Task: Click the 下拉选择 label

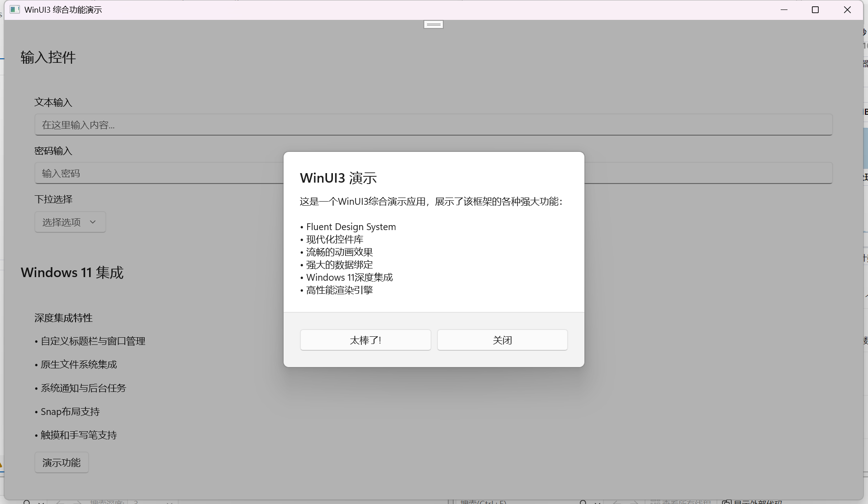Action: [53, 199]
